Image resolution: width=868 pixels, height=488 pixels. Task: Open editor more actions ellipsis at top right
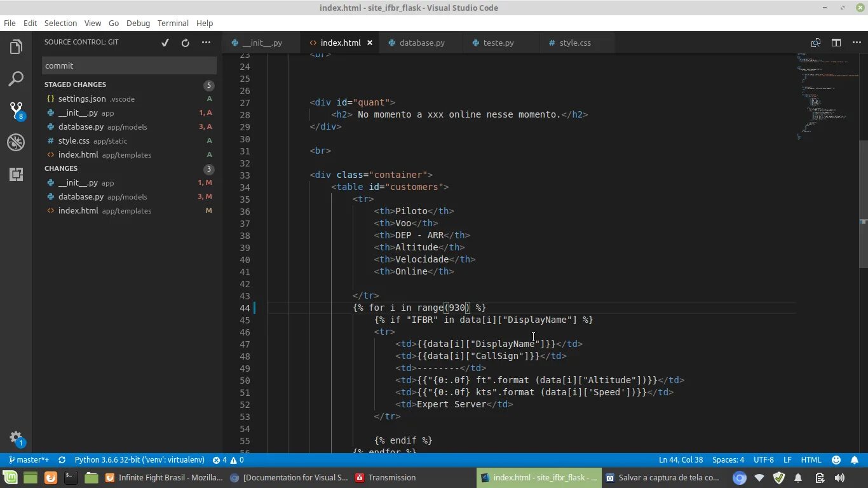point(855,43)
